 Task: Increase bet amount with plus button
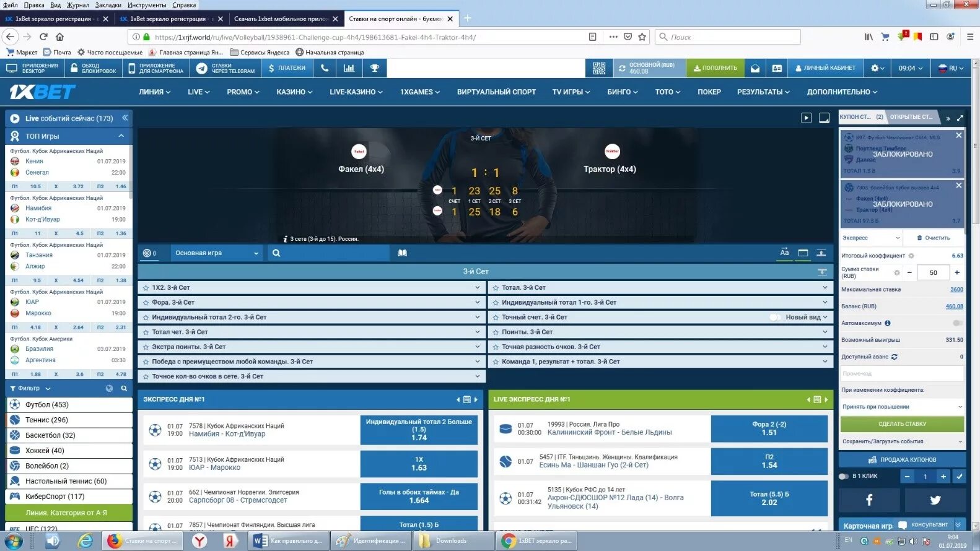[957, 272]
